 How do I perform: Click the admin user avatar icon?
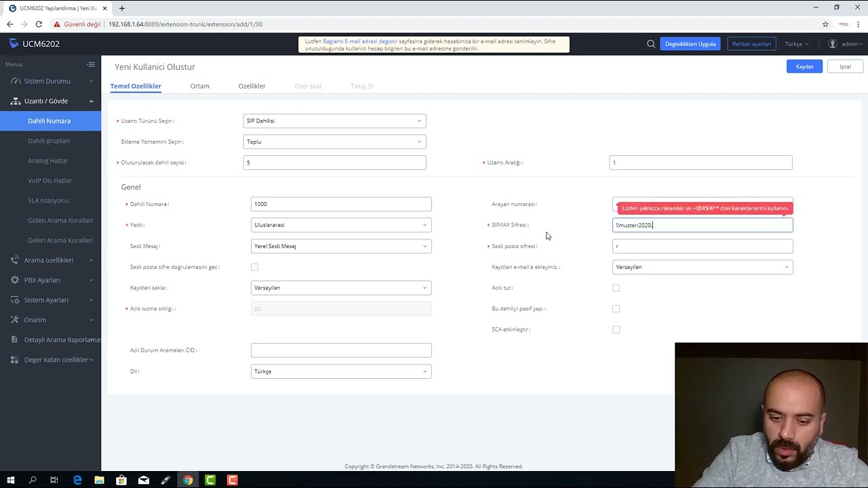pyautogui.click(x=832, y=44)
